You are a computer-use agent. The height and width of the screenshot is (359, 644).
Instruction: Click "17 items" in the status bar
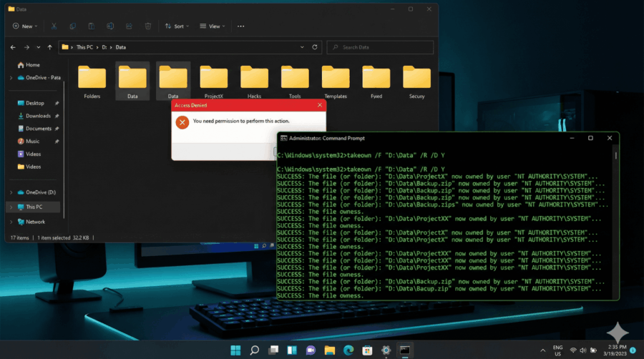coord(20,237)
